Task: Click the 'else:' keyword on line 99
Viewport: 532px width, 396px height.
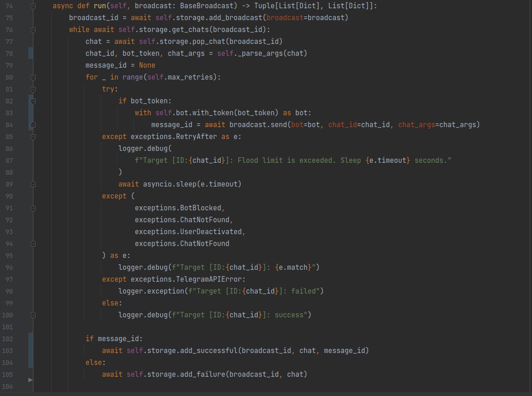Action: (112, 303)
